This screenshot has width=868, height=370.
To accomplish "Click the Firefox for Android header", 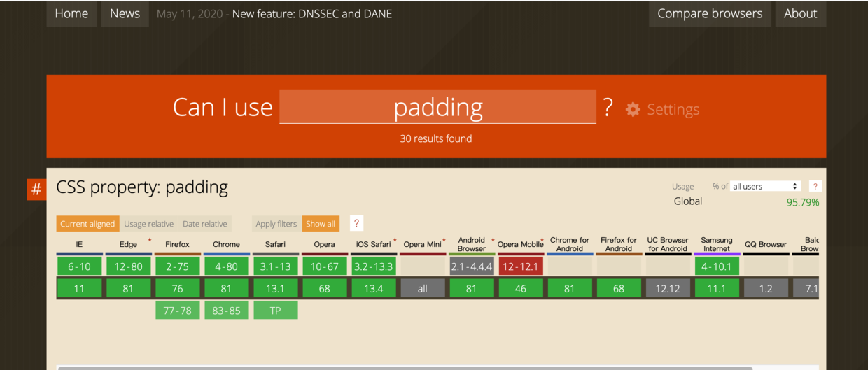I will pos(618,244).
